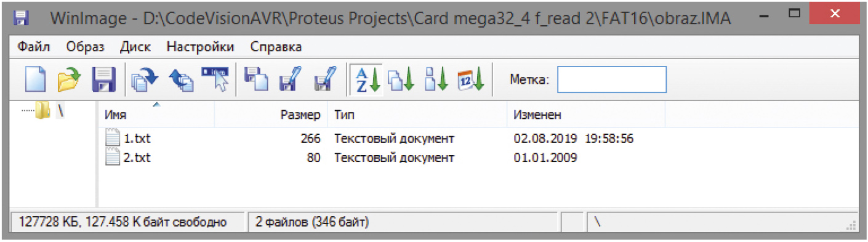Open the Настройки menu
This screenshot has width=868, height=242.
point(200,47)
